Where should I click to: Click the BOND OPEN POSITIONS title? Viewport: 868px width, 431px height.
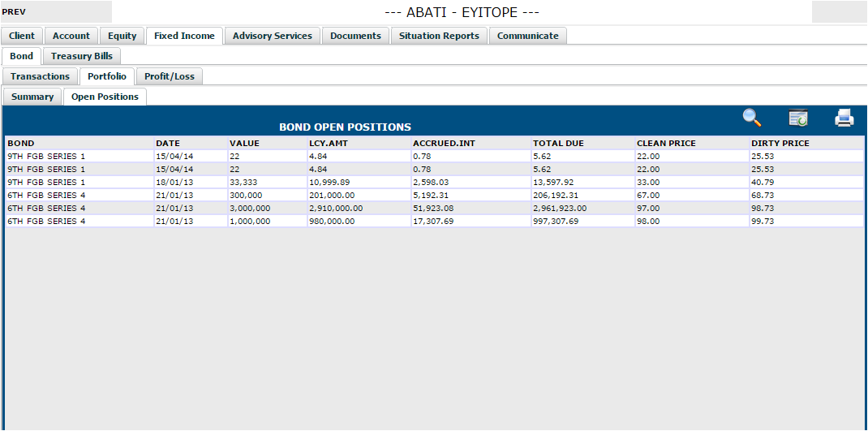click(x=345, y=127)
